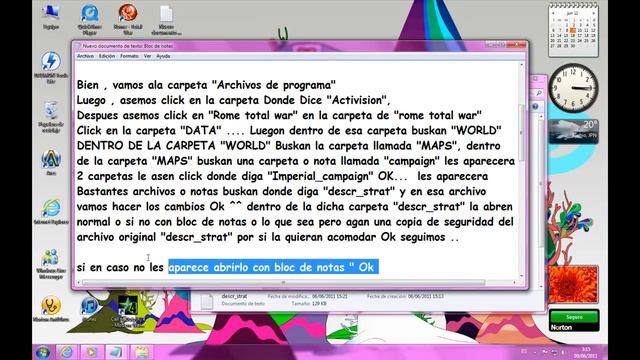Click the left arrow of Notepad's horizontal scrollbar

click(79, 282)
